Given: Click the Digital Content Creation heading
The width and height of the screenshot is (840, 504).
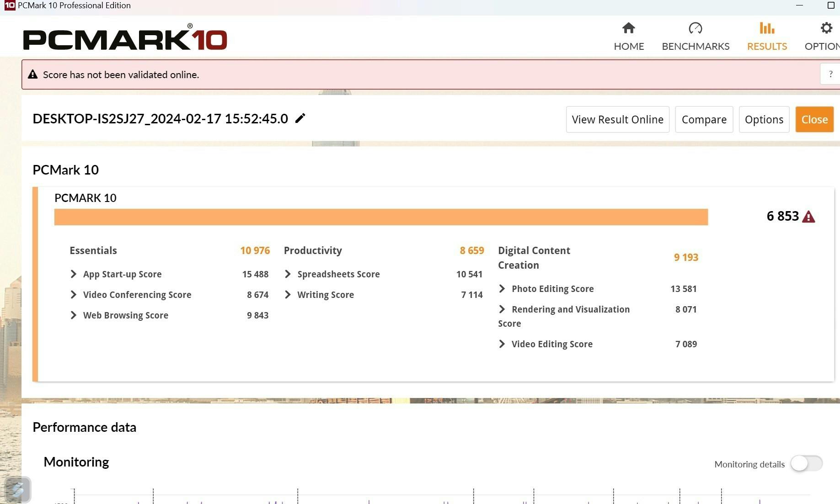Looking at the screenshot, I should (x=534, y=258).
